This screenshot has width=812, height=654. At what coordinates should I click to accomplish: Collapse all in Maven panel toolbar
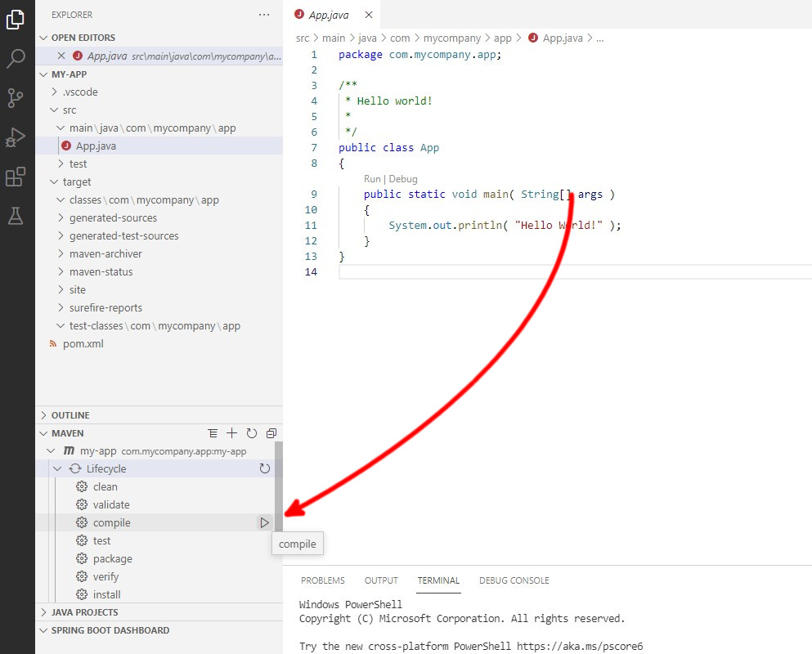(x=271, y=433)
